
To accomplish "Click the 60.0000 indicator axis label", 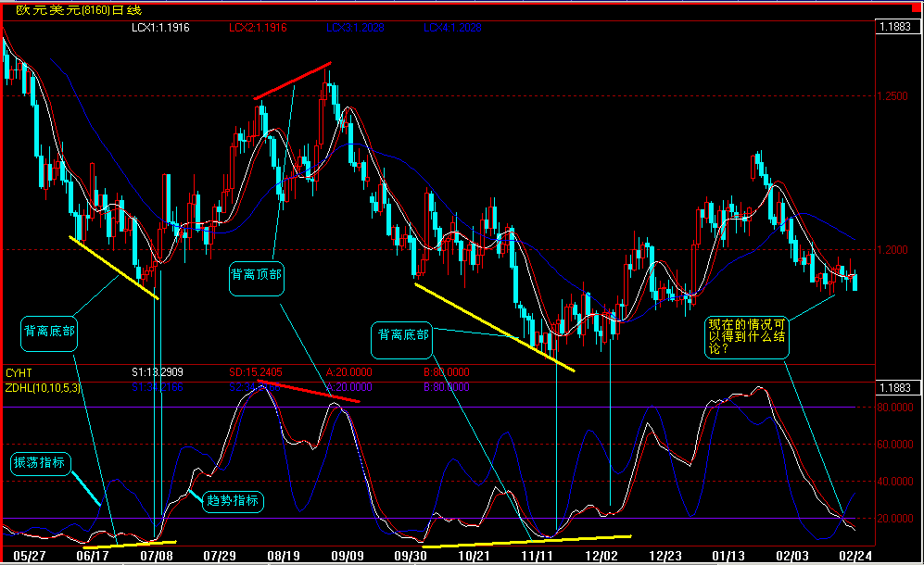I will (x=894, y=445).
